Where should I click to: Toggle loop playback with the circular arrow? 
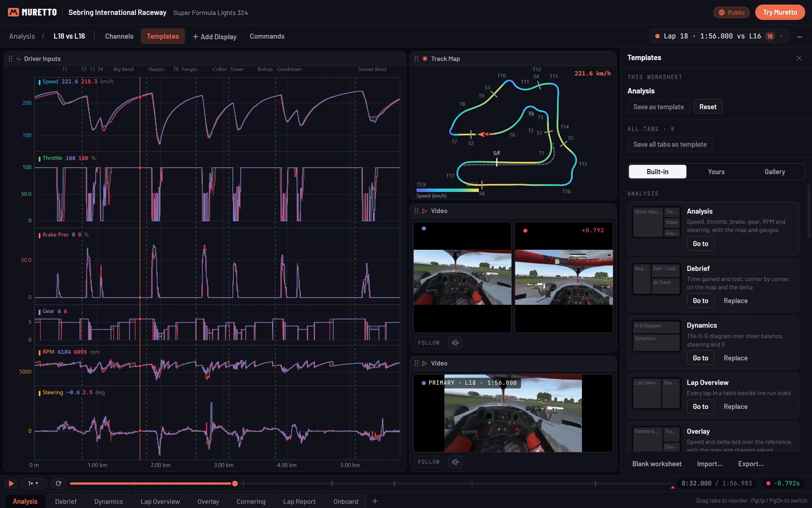[58, 483]
